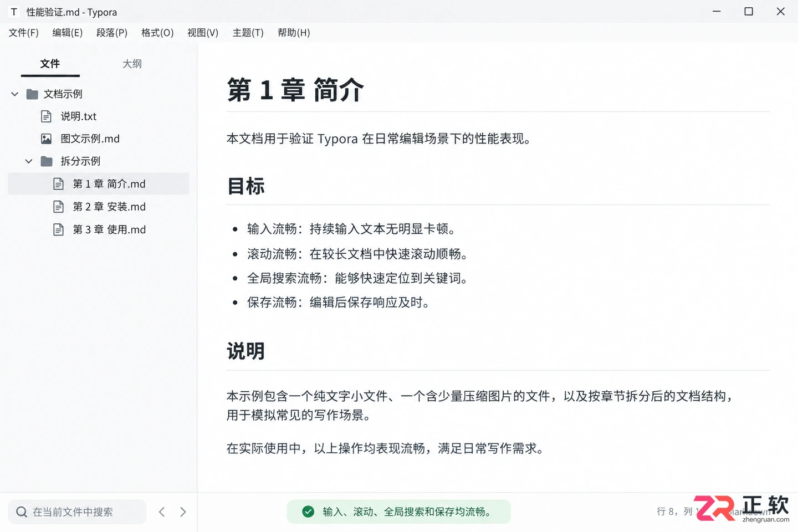
Task: Open 图文示例.md in the file tree
Action: [x=90, y=139]
